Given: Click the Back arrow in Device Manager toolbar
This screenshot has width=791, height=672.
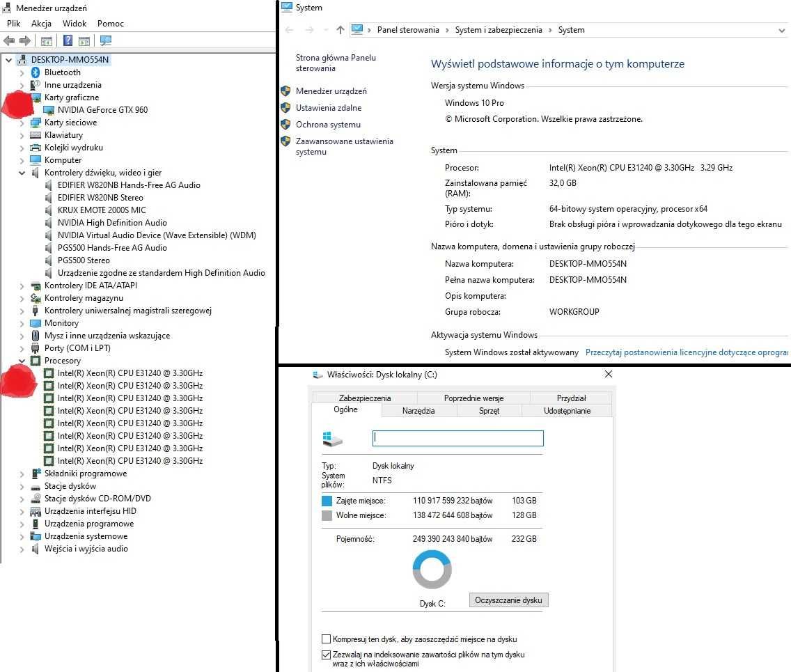Looking at the screenshot, I should click(x=9, y=41).
